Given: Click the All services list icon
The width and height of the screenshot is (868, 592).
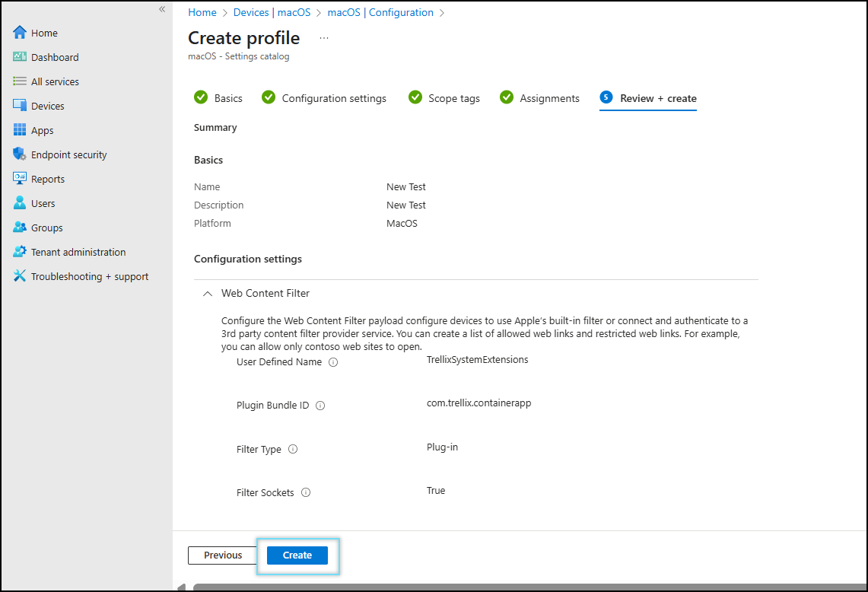Looking at the screenshot, I should pos(20,81).
